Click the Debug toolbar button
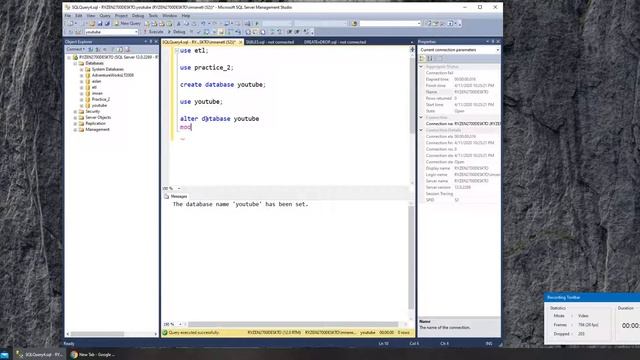The width and height of the screenshot is (640, 360). (176, 32)
